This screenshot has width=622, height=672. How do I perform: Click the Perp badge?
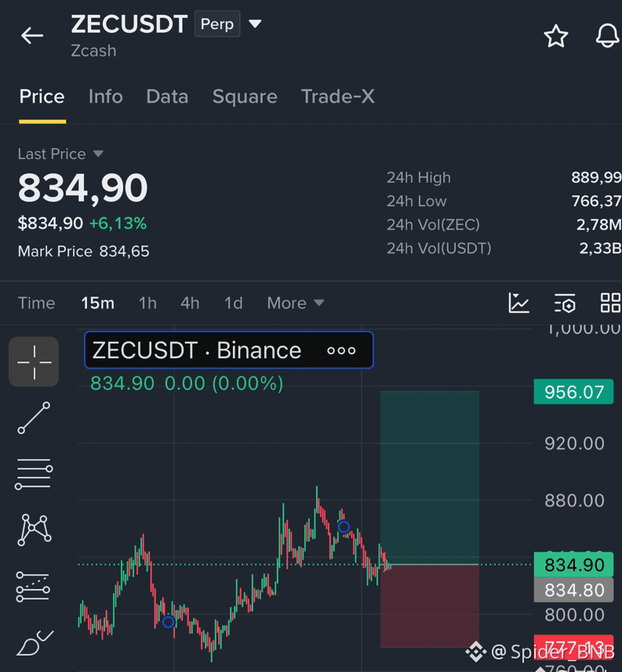coord(217,24)
